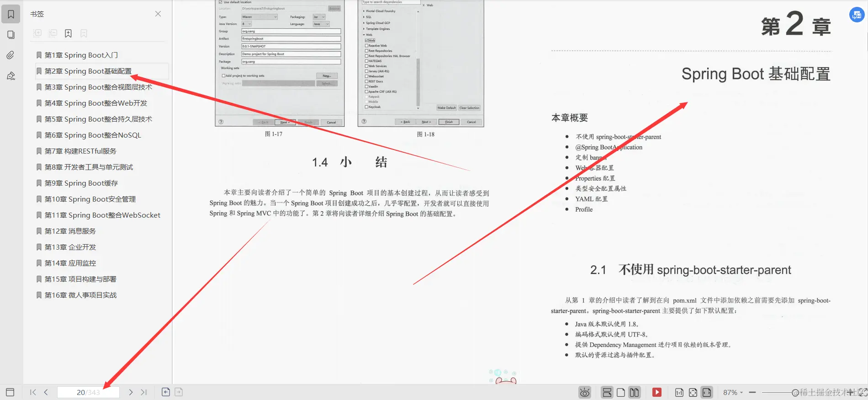
Task: Fit the whole page in view
Action: click(x=693, y=392)
